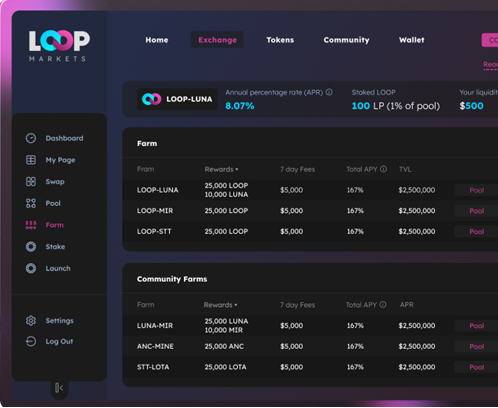Choose Log Out in the sidebar

coord(59,342)
